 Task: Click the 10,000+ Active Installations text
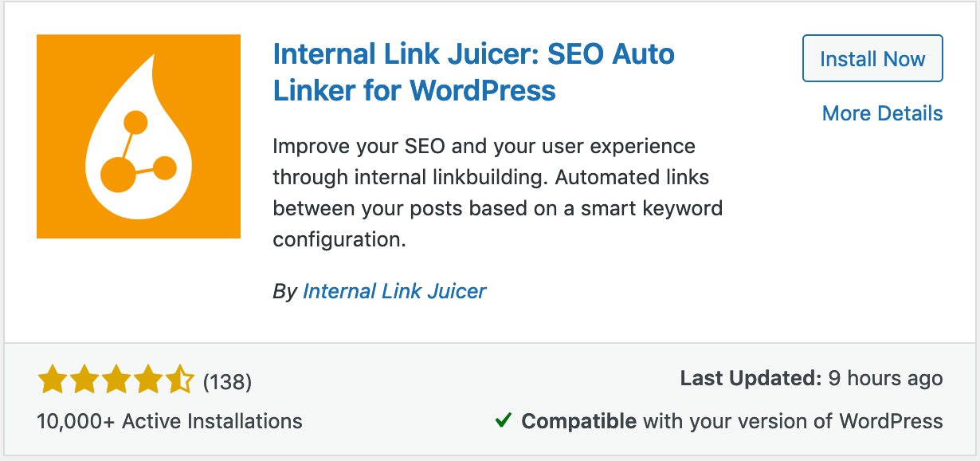[x=170, y=420]
